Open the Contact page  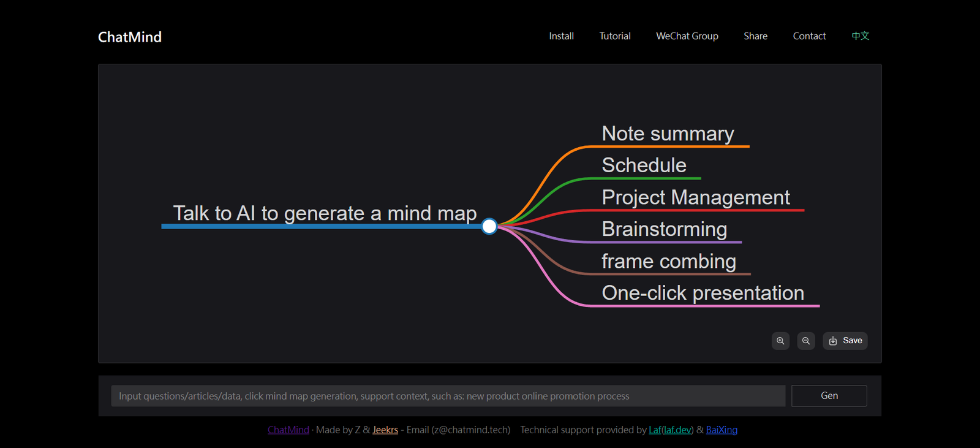[809, 36]
